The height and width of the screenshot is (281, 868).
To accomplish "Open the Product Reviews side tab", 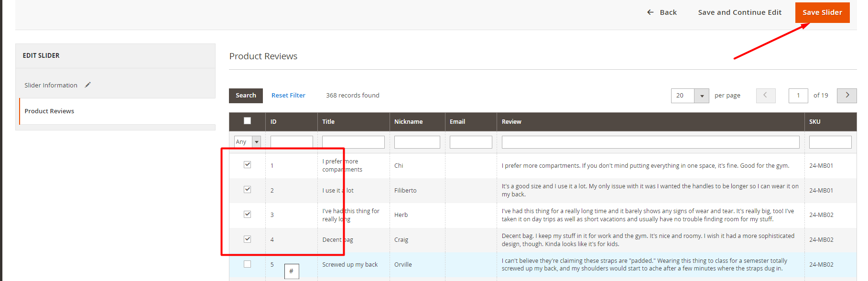I will pos(50,111).
